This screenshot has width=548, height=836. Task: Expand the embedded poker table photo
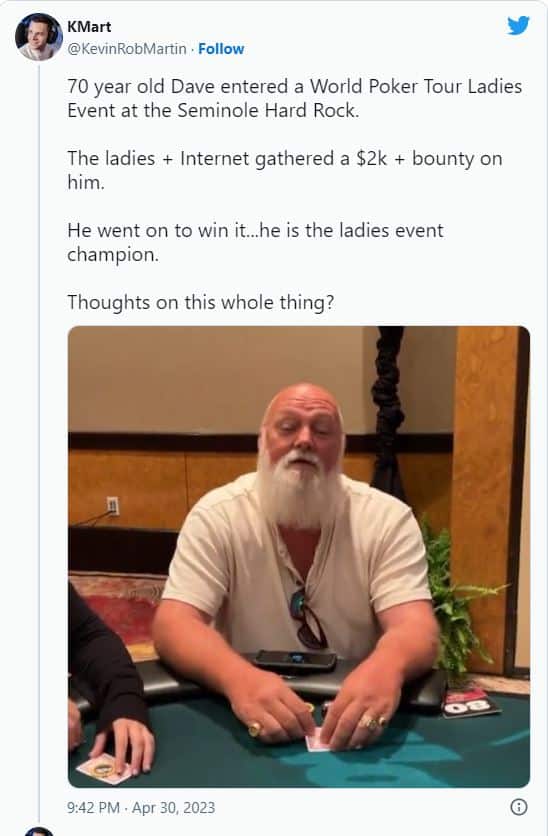pos(299,557)
